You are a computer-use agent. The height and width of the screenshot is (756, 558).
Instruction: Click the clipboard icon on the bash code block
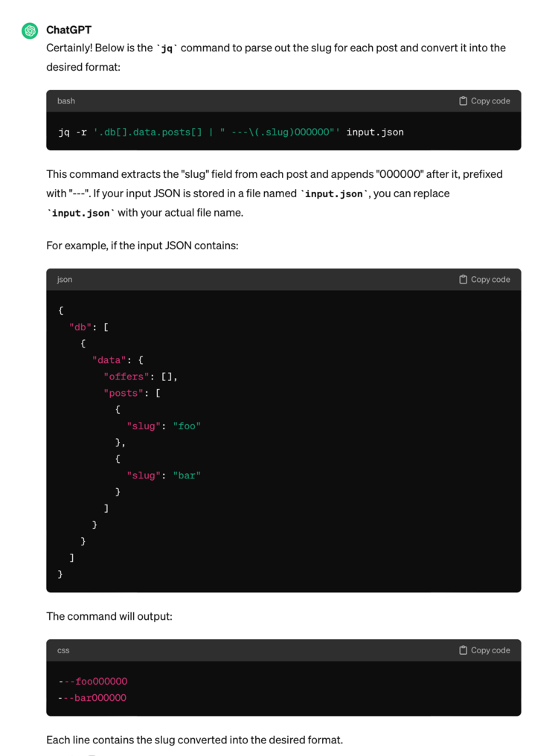[462, 100]
